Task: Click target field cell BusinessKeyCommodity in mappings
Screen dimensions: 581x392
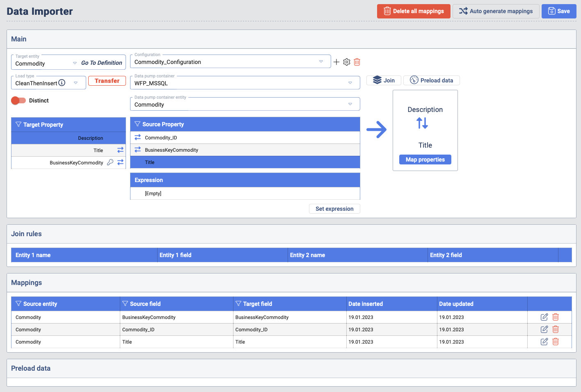Action: (x=290, y=317)
